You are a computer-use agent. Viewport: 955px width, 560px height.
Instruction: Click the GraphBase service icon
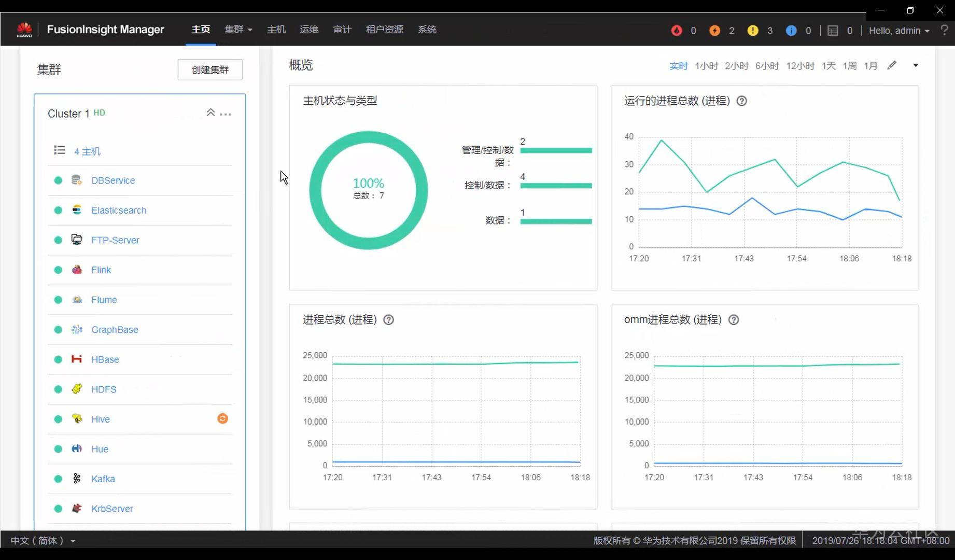coord(77,329)
